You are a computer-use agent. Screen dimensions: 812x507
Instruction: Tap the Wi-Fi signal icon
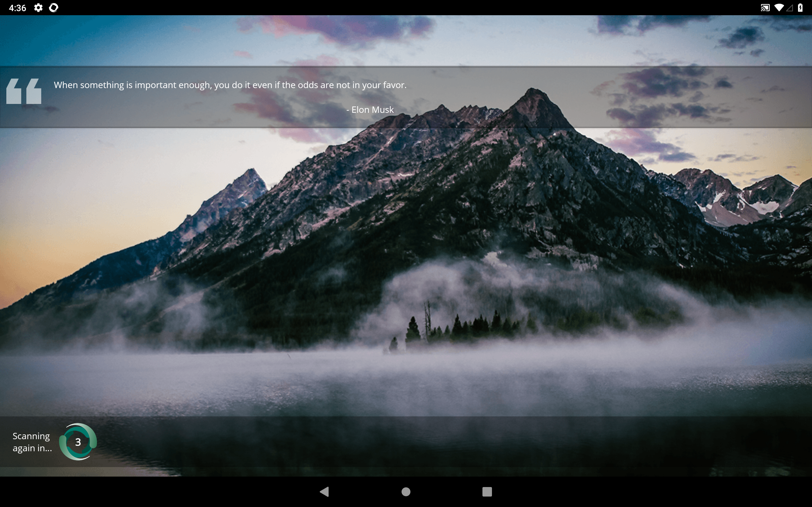[x=778, y=8]
